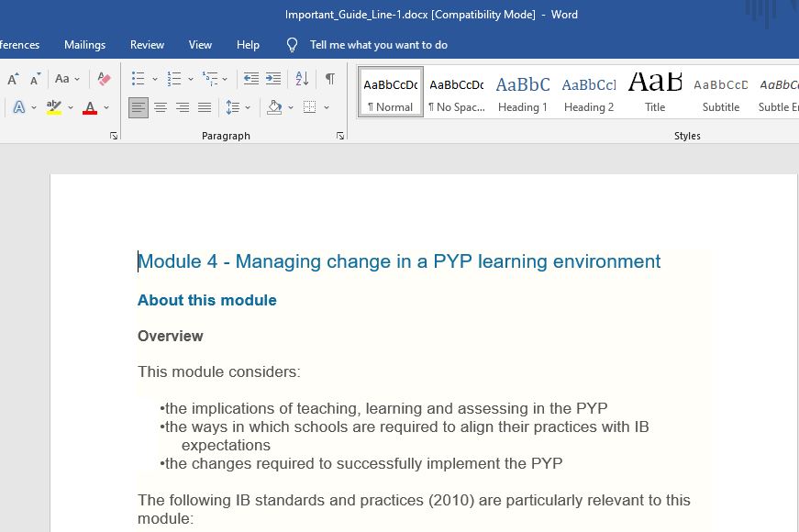The image size is (799, 532).
Task: Click Increase Indent icon
Action: pyautogui.click(x=273, y=79)
